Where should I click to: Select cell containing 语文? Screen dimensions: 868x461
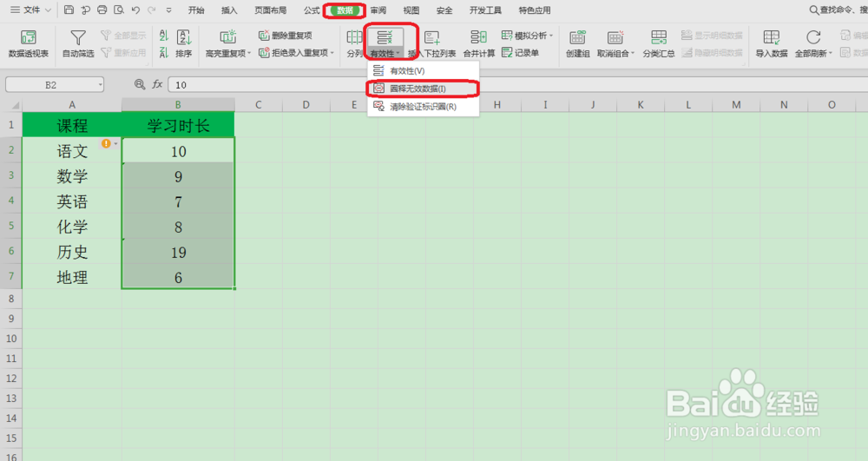click(x=72, y=151)
